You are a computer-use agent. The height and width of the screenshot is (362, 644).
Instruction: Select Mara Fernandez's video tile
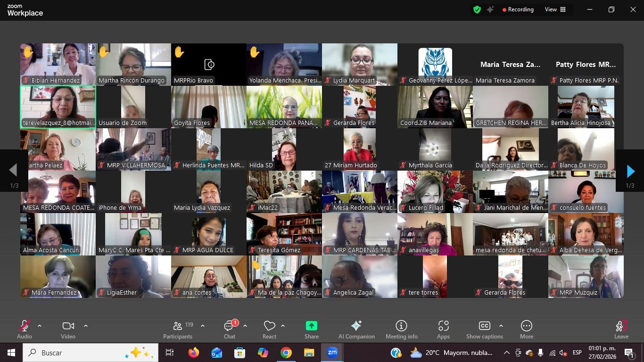[x=58, y=277]
